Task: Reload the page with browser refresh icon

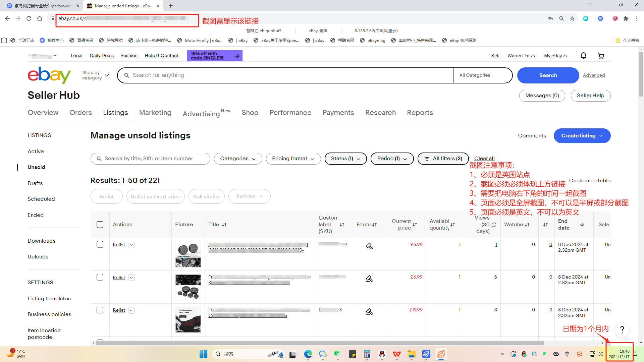Action: click(x=29, y=18)
